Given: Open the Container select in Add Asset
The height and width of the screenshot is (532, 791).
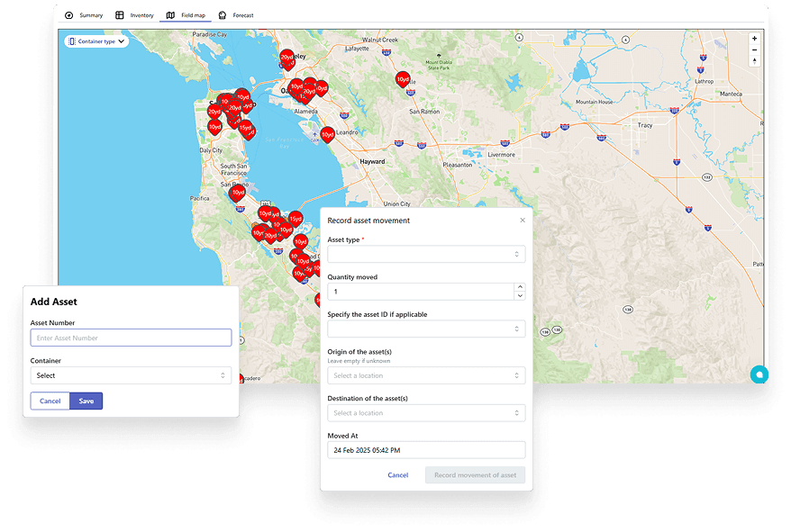Looking at the screenshot, I should [131, 375].
